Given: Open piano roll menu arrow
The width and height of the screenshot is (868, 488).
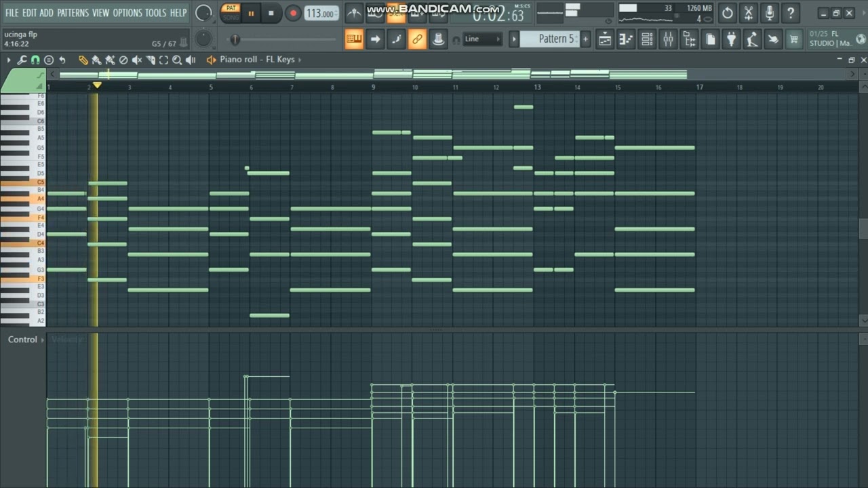Looking at the screenshot, I should click(9, 60).
